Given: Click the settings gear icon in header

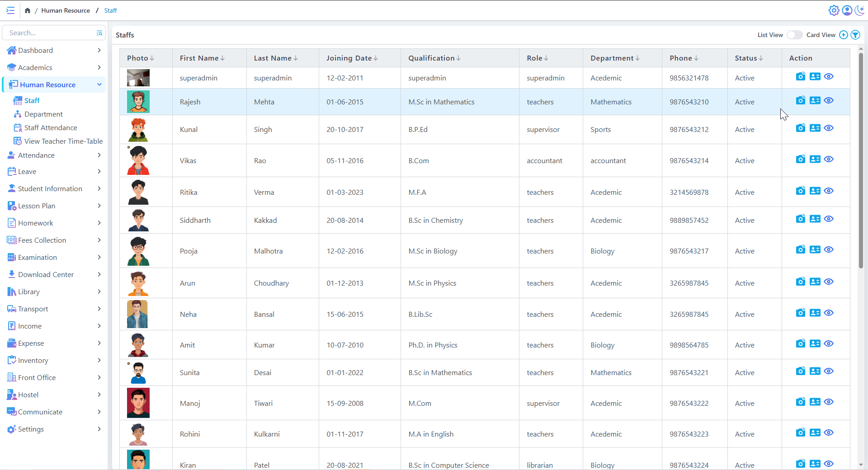Looking at the screenshot, I should [834, 10].
